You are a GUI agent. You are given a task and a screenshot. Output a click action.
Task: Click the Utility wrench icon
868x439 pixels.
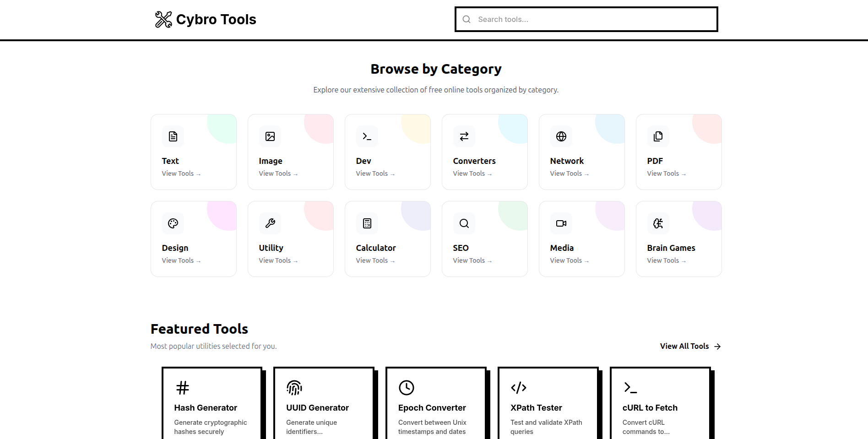tap(270, 223)
